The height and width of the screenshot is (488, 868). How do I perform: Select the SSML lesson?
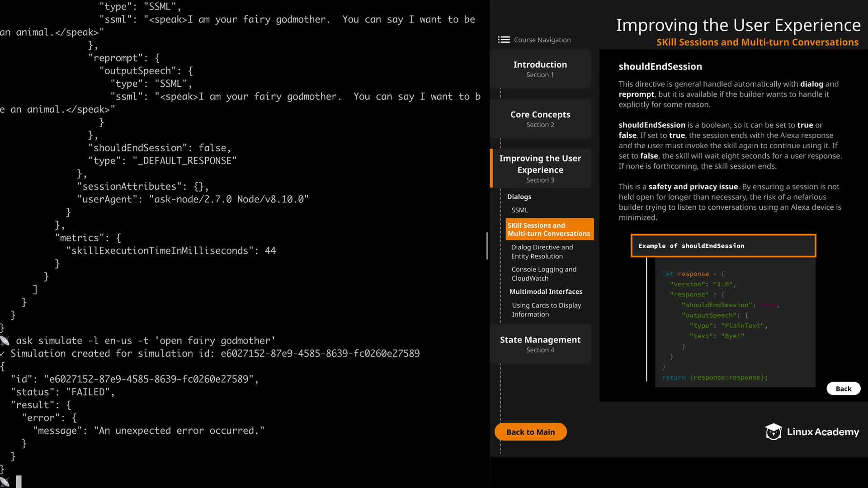pos(519,210)
